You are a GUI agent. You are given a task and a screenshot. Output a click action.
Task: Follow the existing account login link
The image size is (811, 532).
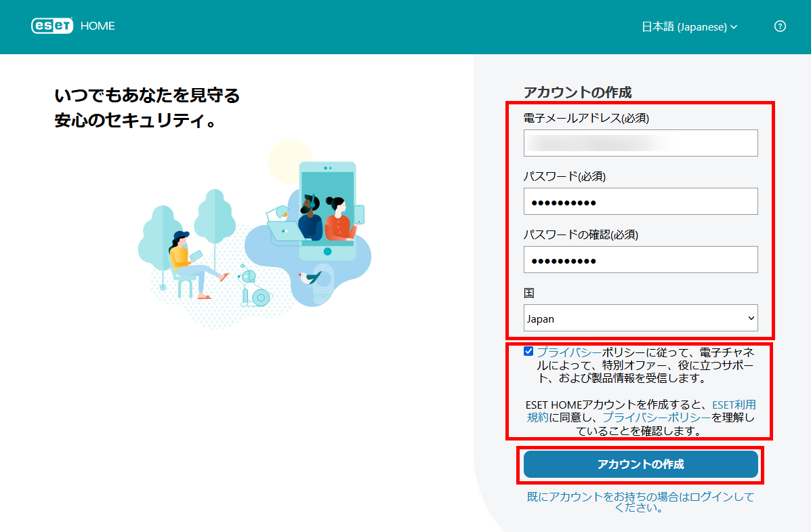[x=640, y=502]
